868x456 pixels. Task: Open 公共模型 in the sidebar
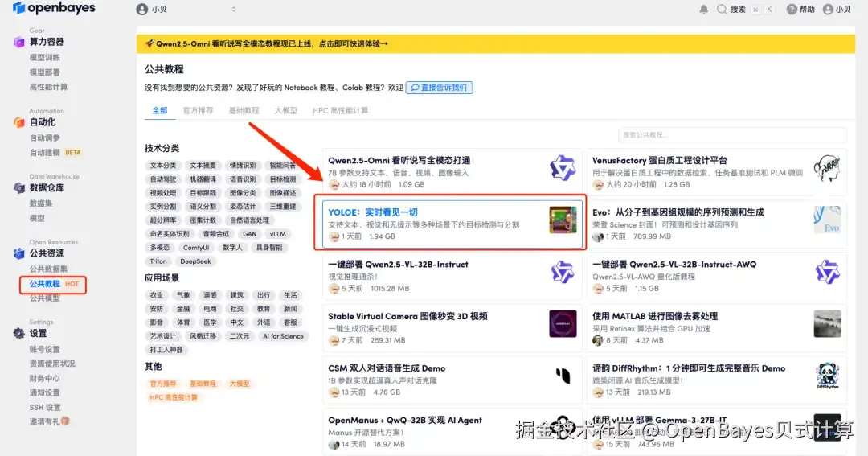(x=44, y=298)
